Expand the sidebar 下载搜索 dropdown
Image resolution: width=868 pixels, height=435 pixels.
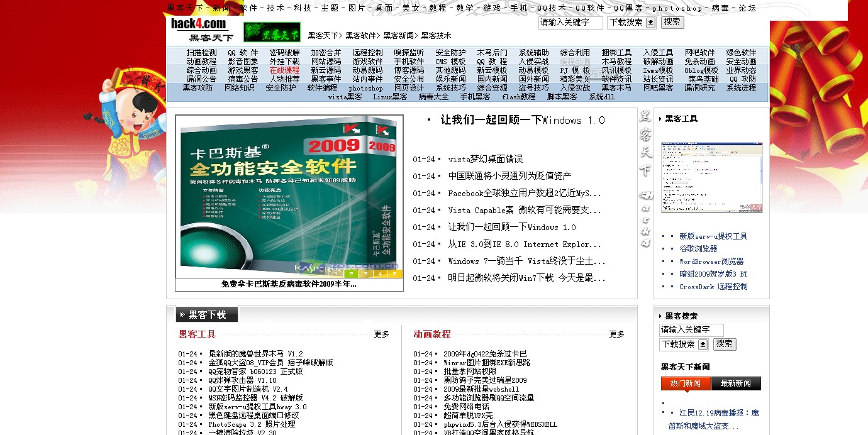coord(684,344)
